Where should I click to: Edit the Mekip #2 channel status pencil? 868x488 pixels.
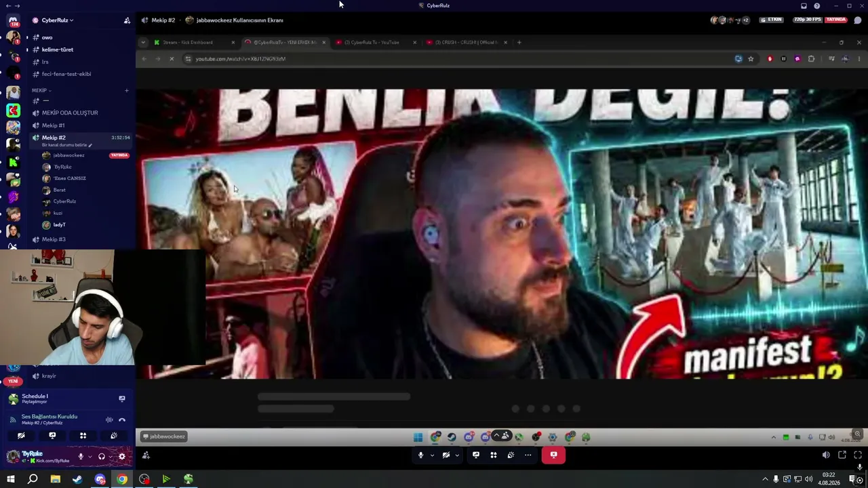point(90,145)
